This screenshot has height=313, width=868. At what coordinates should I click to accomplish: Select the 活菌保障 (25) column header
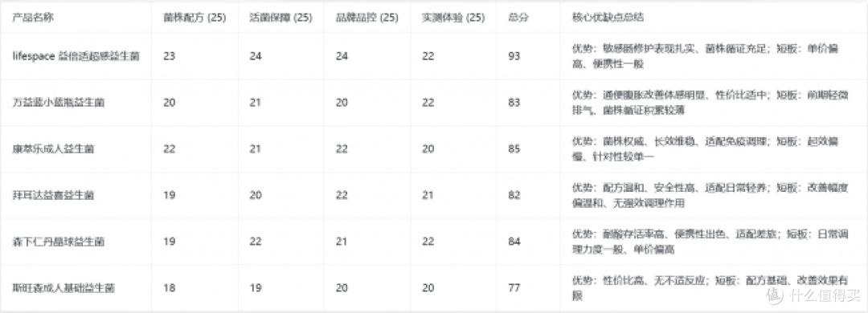(x=280, y=17)
